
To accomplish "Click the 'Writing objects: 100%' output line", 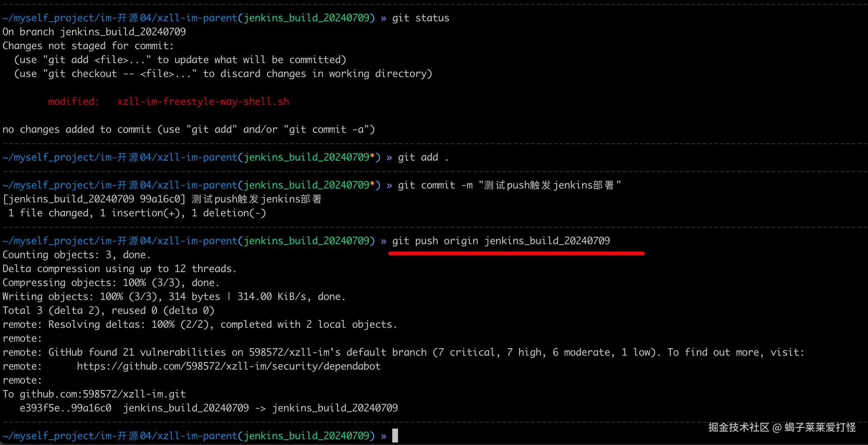I will [174, 297].
